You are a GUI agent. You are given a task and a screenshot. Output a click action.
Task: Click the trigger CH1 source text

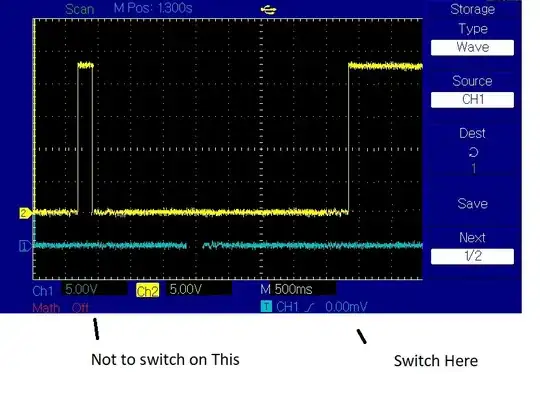pos(287,307)
